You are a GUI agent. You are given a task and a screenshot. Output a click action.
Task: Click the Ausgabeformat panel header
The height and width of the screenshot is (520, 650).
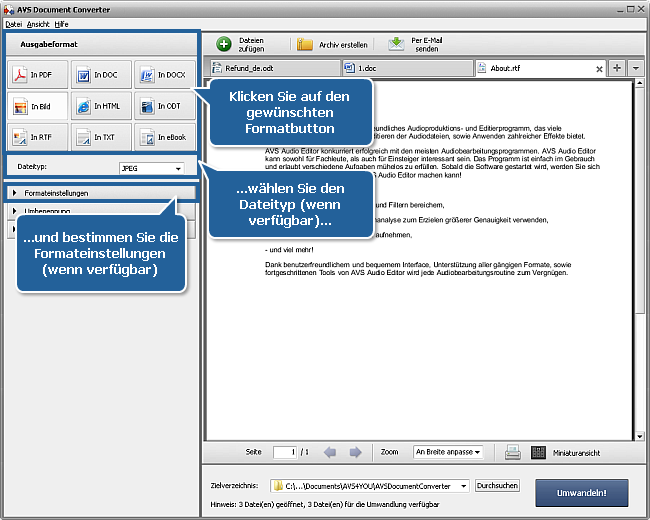pyautogui.click(x=102, y=44)
